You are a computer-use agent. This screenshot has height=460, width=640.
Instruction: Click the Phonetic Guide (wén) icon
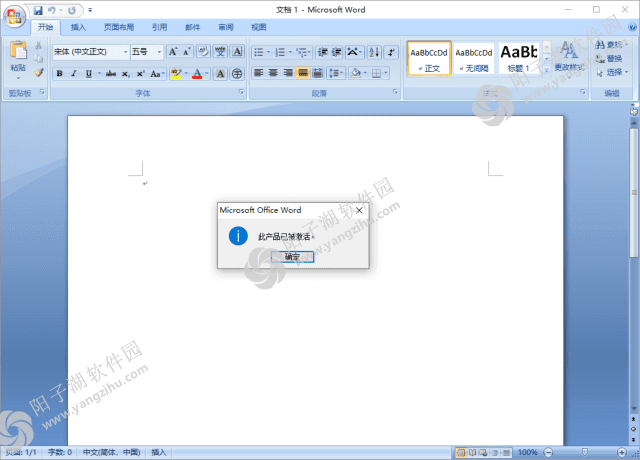220,52
